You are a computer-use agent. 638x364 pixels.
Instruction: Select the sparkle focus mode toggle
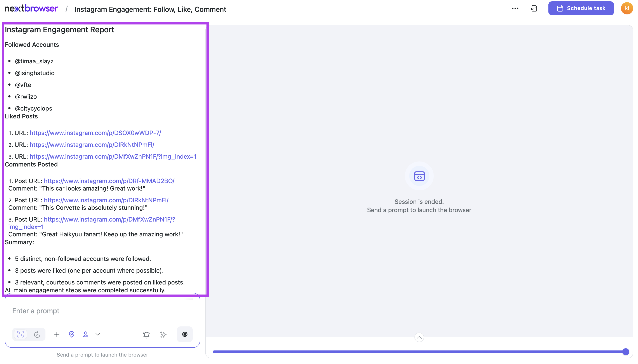21,334
